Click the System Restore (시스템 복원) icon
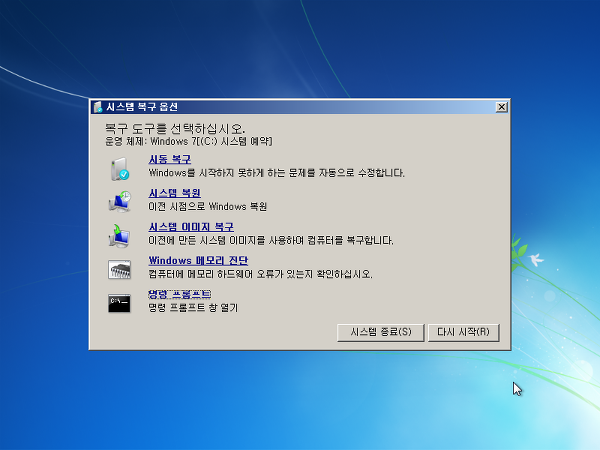The image size is (600, 450). pyautogui.click(x=120, y=202)
